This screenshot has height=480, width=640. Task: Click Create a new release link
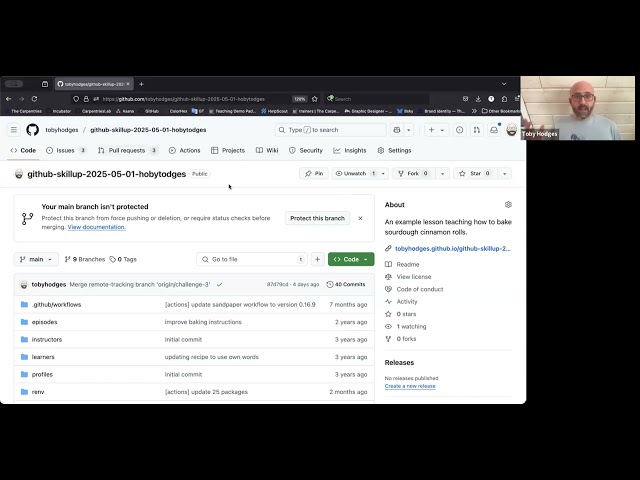pos(410,386)
